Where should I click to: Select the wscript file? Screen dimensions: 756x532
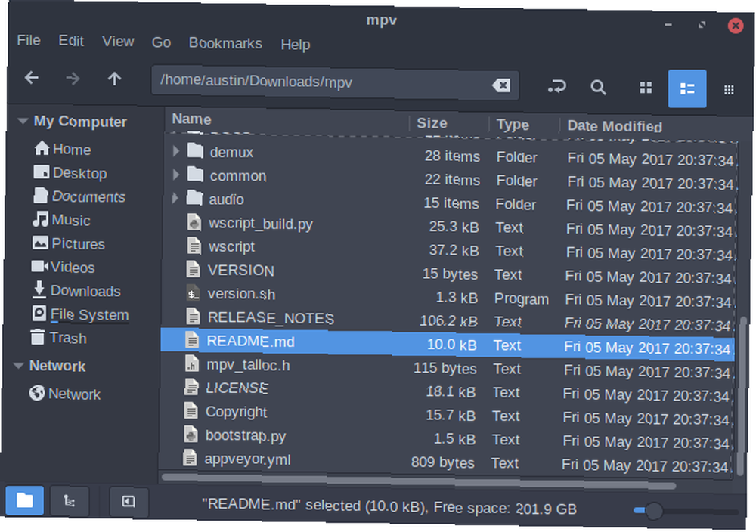pos(231,246)
